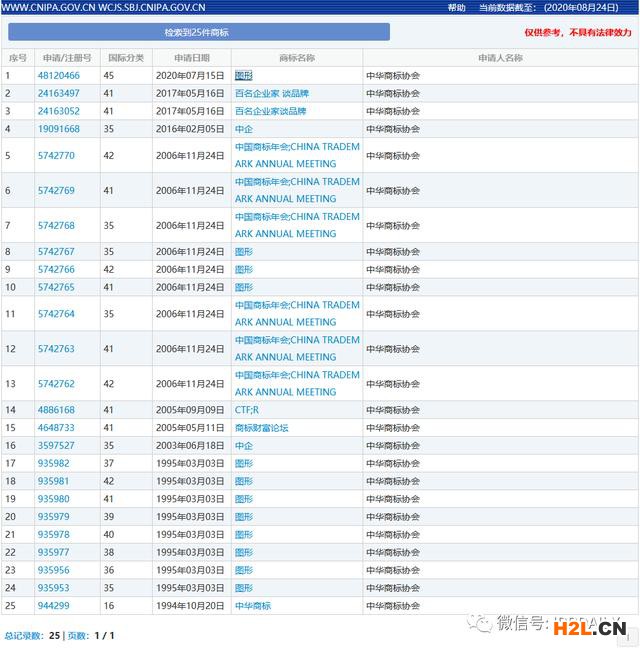Open registration number 24163497
This screenshot has width=640, height=651.
[58, 94]
